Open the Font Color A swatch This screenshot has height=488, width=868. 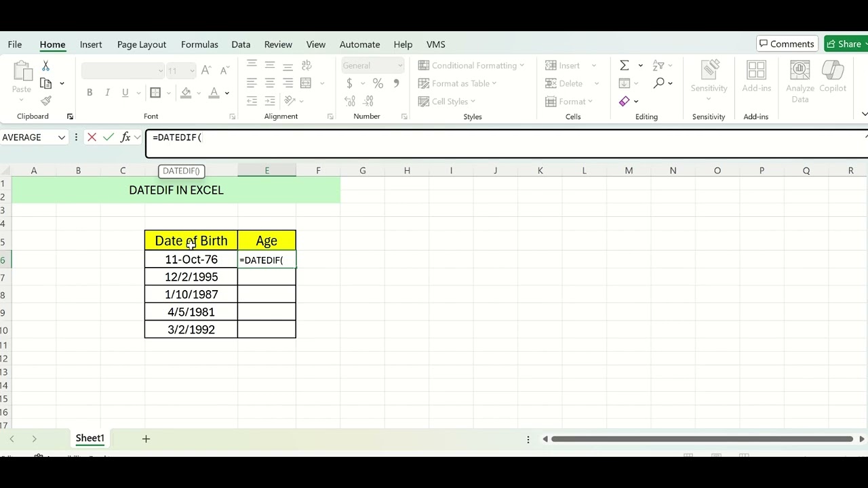[214, 93]
